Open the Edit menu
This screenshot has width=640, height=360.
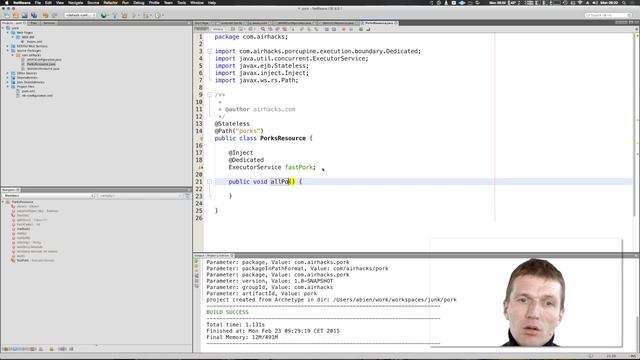48,2
